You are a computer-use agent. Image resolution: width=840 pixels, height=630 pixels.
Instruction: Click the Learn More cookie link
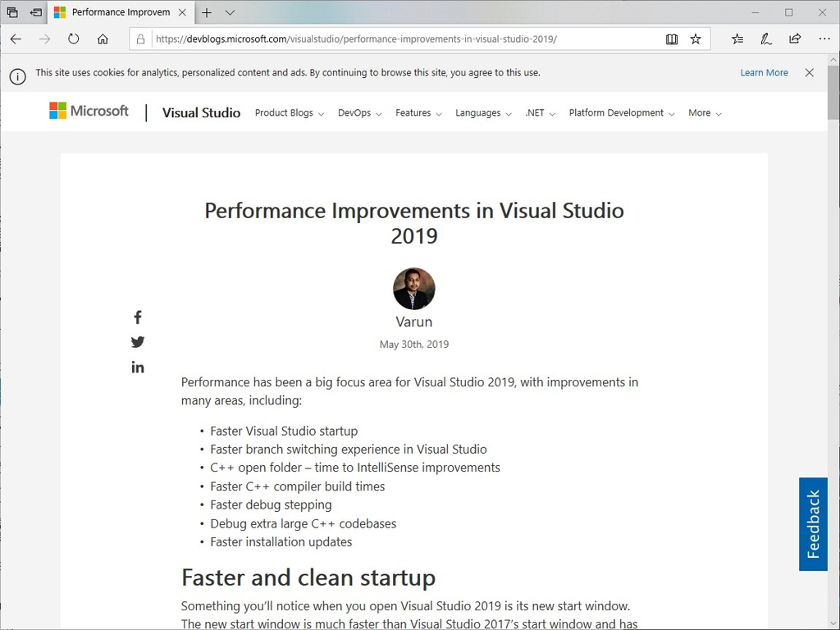coord(764,72)
